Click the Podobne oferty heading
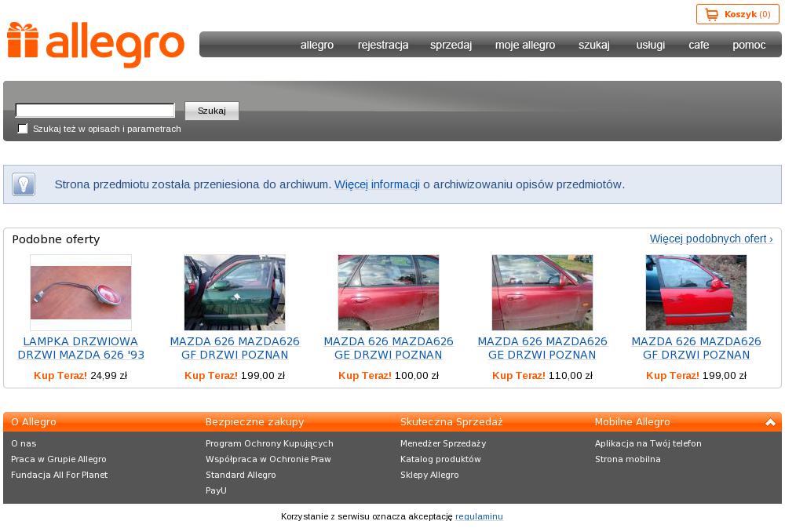This screenshot has height=532, width=785. point(56,239)
